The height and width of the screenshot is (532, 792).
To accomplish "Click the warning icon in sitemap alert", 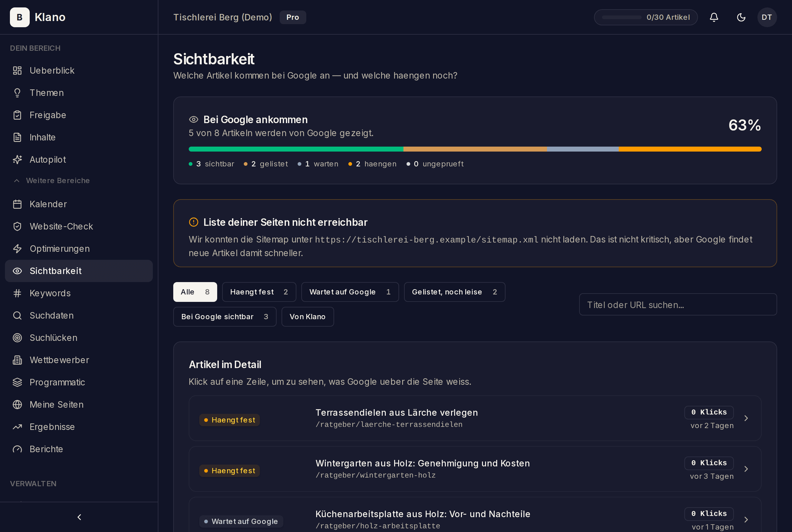I will pyautogui.click(x=193, y=222).
